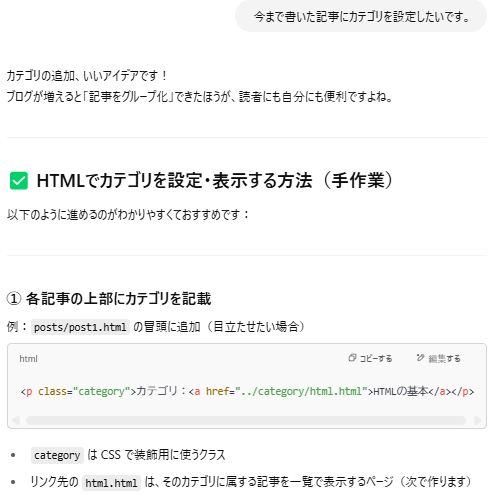Click the コピーする button label

(376, 359)
